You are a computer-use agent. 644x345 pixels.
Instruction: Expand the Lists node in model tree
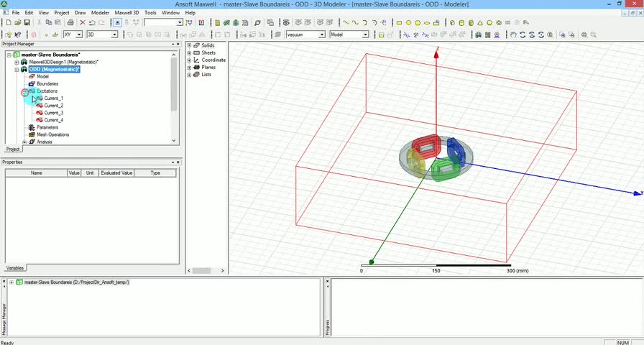(189, 75)
